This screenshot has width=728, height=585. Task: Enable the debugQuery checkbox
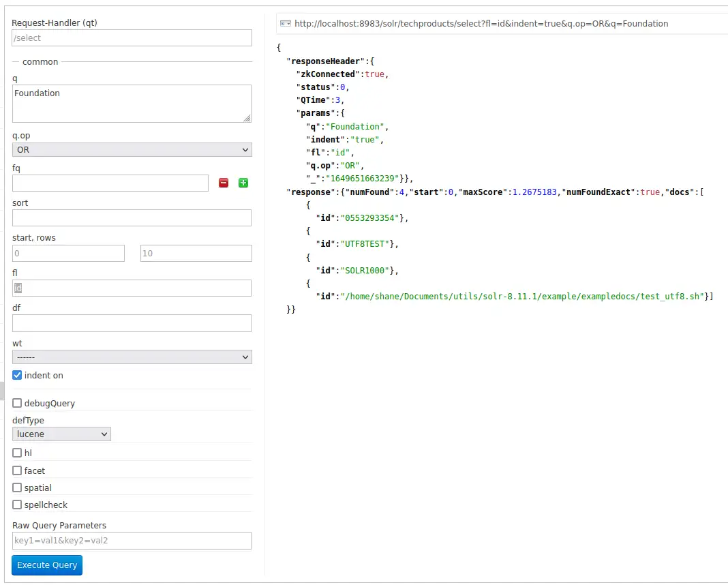[17, 403]
